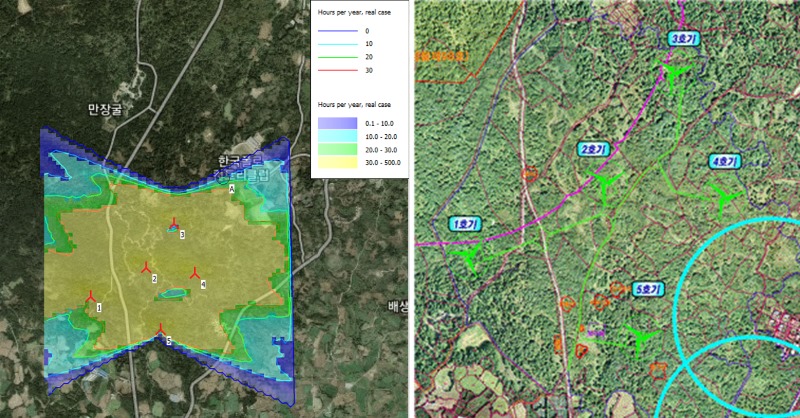Click the green 20-hour legend line

[x=337, y=57]
